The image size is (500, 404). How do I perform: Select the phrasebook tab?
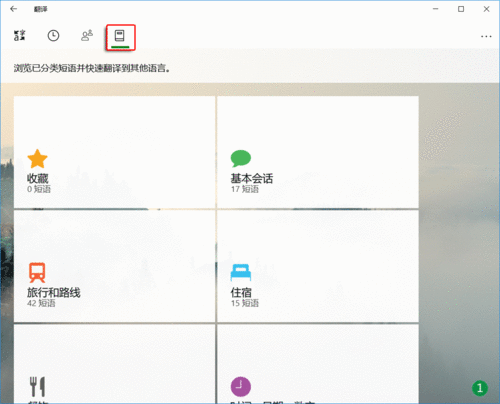click(120, 35)
